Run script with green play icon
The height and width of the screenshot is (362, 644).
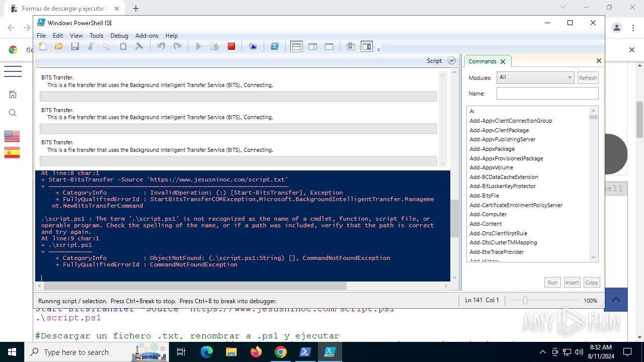tap(198, 47)
